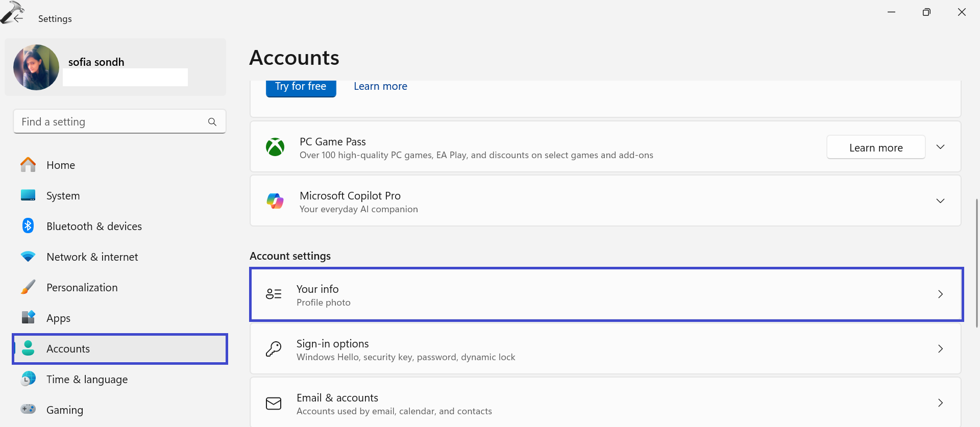
Task: Click the Xbox PC Game Pass icon
Action: click(275, 147)
